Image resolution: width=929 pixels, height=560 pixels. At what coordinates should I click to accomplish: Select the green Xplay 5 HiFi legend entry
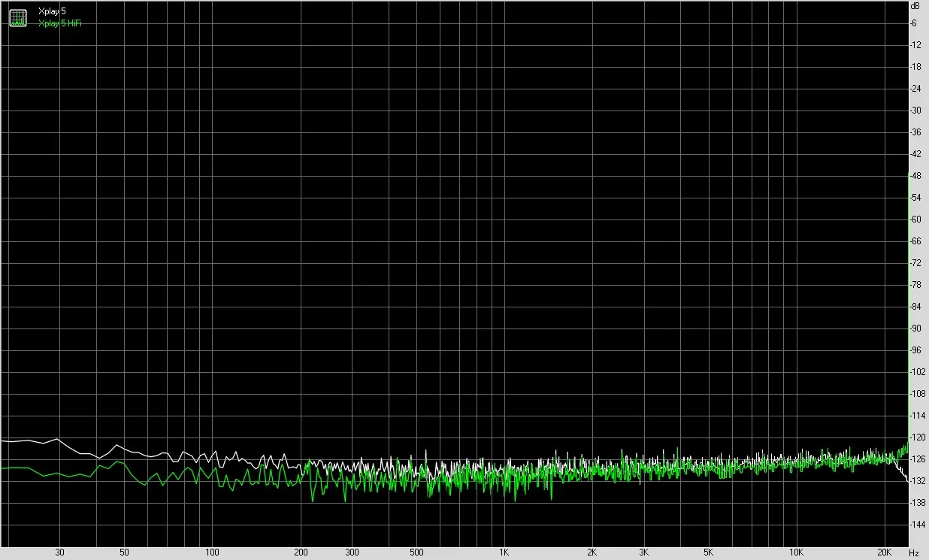pos(59,23)
